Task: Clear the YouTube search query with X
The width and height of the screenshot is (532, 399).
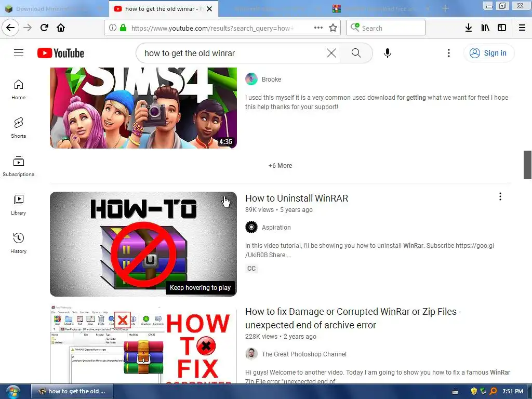Action: pyautogui.click(x=331, y=53)
